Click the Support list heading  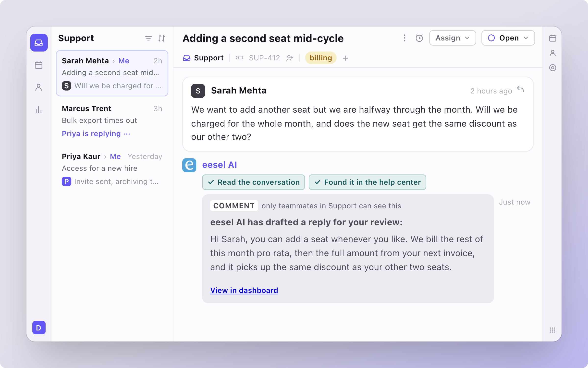pyautogui.click(x=76, y=38)
